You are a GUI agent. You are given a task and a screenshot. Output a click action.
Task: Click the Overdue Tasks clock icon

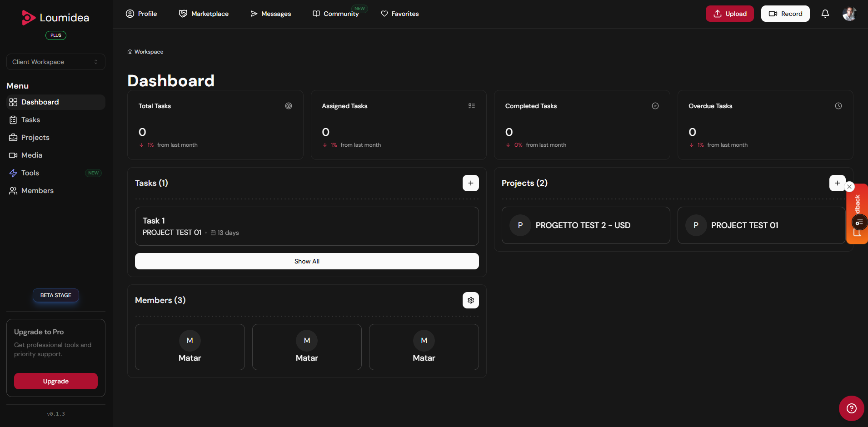click(838, 106)
